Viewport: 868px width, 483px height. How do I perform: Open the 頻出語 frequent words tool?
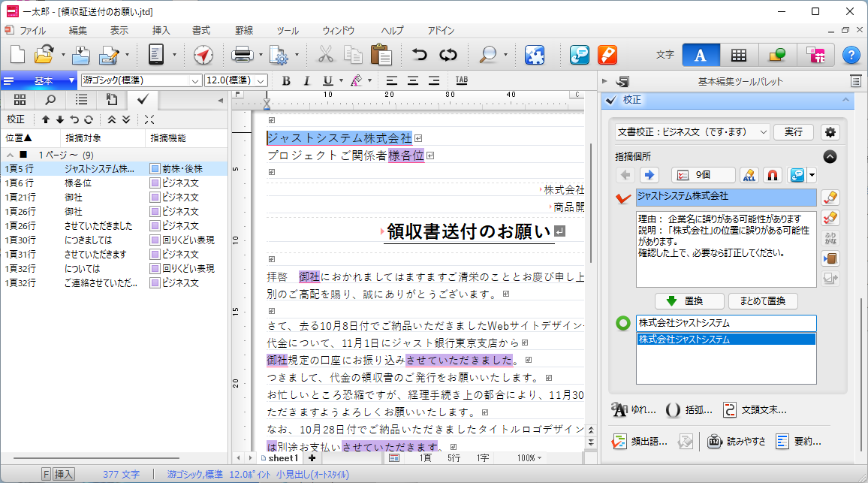[x=640, y=442]
